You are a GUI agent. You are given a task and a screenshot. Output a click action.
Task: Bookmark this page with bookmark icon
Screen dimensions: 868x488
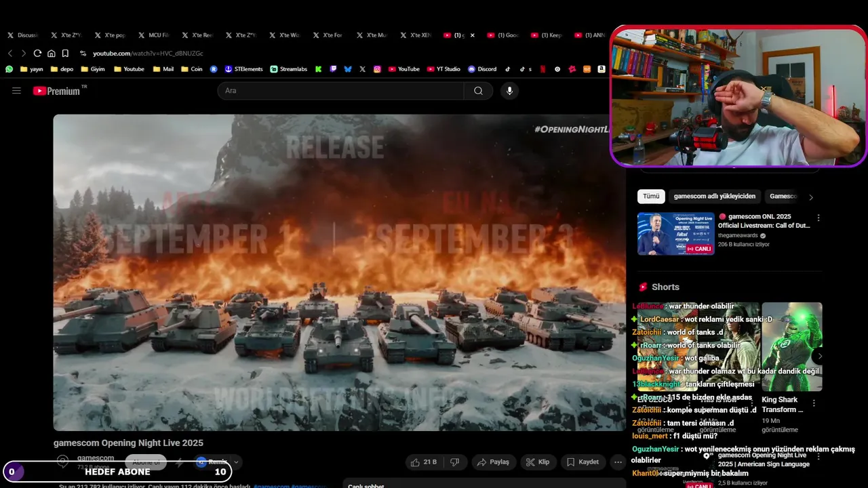65,53
